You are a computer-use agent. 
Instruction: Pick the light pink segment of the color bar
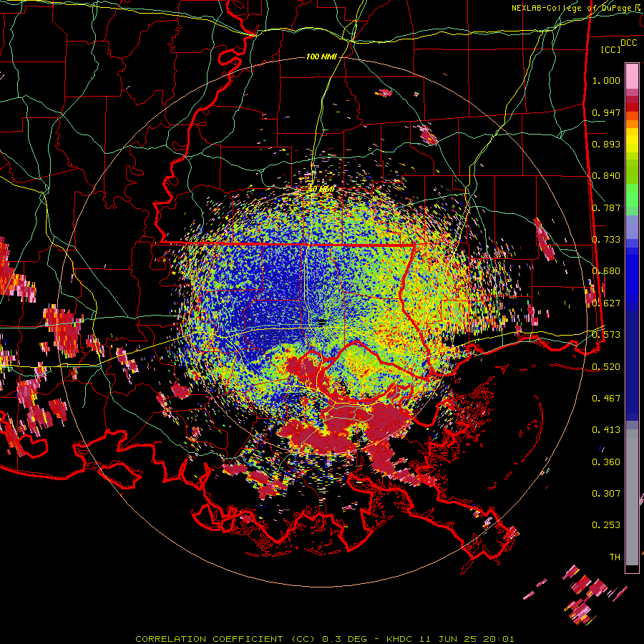(x=632, y=76)
